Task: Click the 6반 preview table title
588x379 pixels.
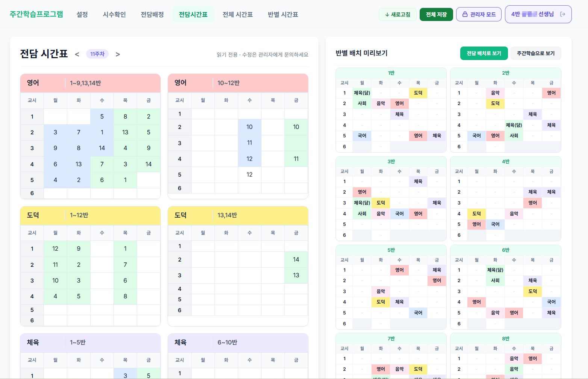Action: pos(506,250)
